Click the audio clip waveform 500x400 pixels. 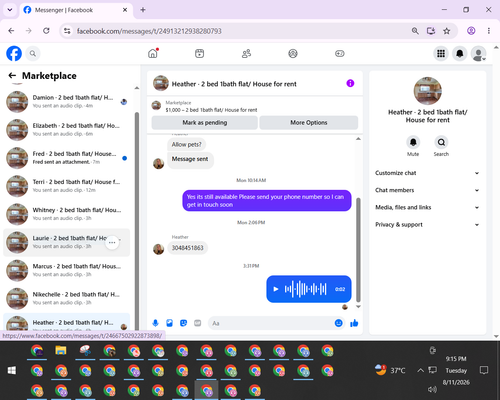pos(305,289)
